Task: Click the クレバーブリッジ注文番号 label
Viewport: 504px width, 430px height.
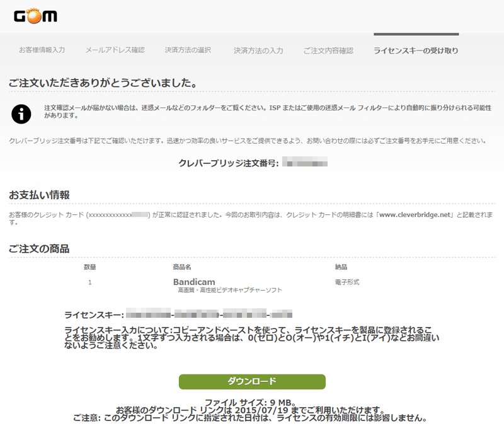Action: (x=229, y=163)
